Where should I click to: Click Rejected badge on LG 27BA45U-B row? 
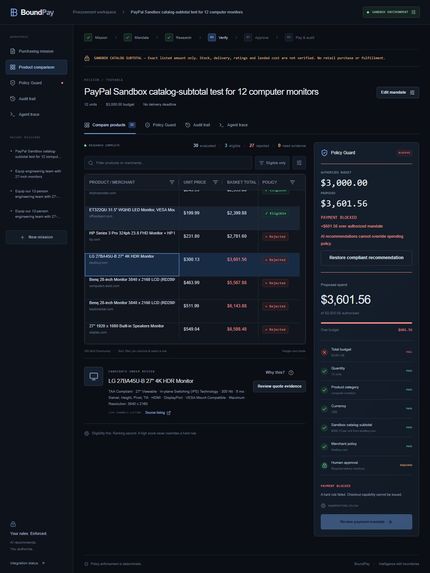(x=275, y=260)
